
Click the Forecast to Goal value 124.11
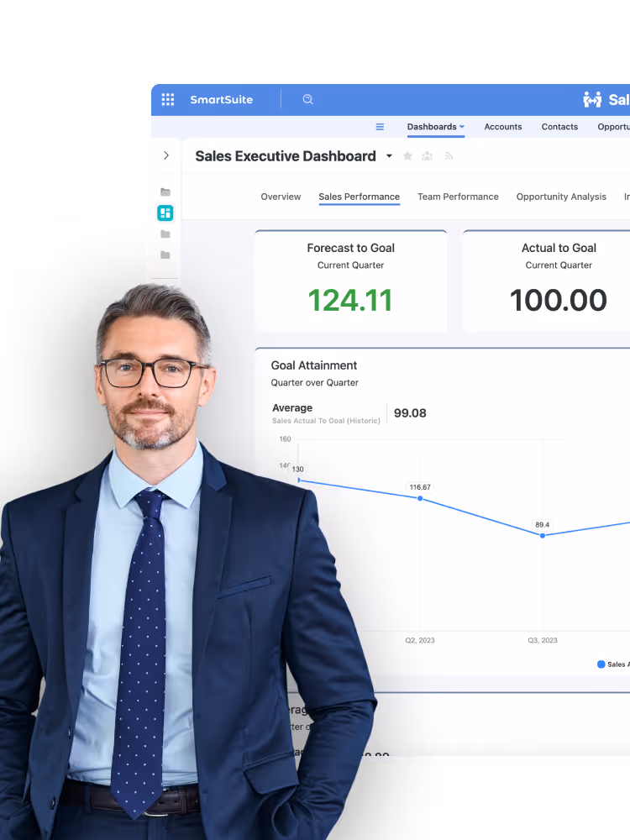350,300
